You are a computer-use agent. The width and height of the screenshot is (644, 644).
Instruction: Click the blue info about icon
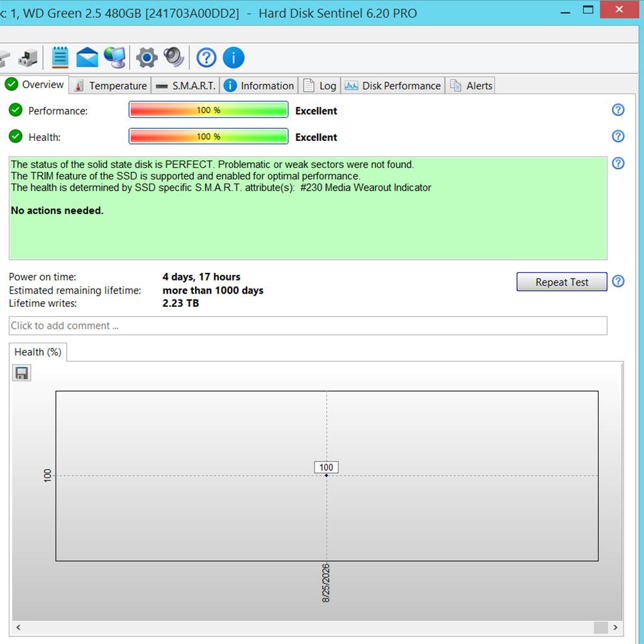[233, 57]
